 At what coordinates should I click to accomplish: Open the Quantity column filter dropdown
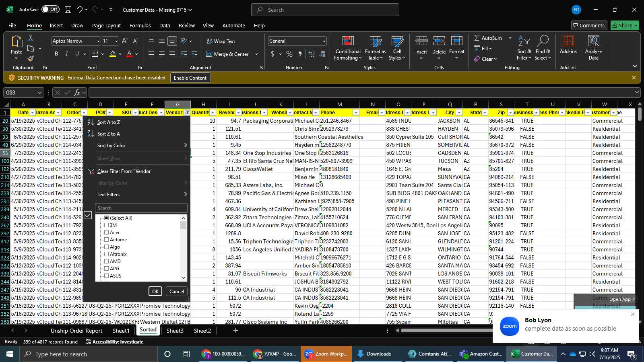[x=213, y=113]
